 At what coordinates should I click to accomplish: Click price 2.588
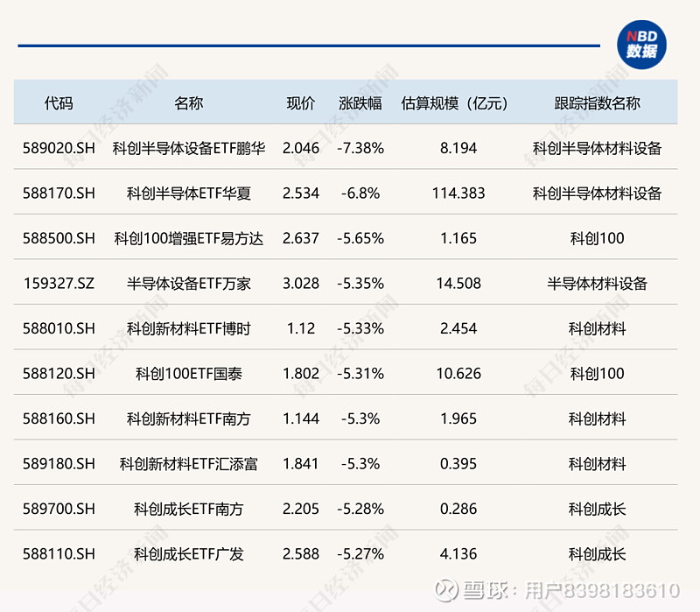pos(301,553)
